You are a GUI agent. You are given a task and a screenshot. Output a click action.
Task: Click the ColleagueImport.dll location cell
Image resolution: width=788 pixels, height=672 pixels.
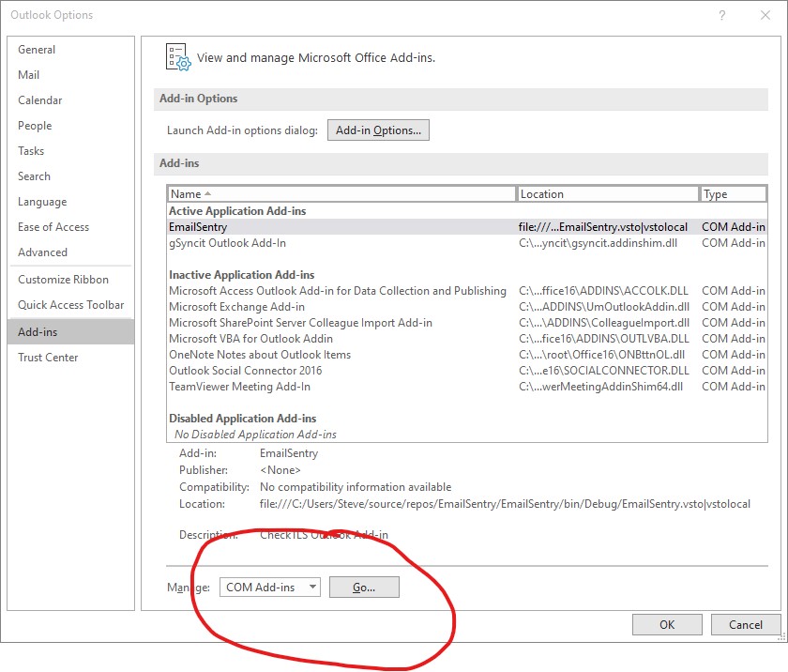tap(604, 323)
